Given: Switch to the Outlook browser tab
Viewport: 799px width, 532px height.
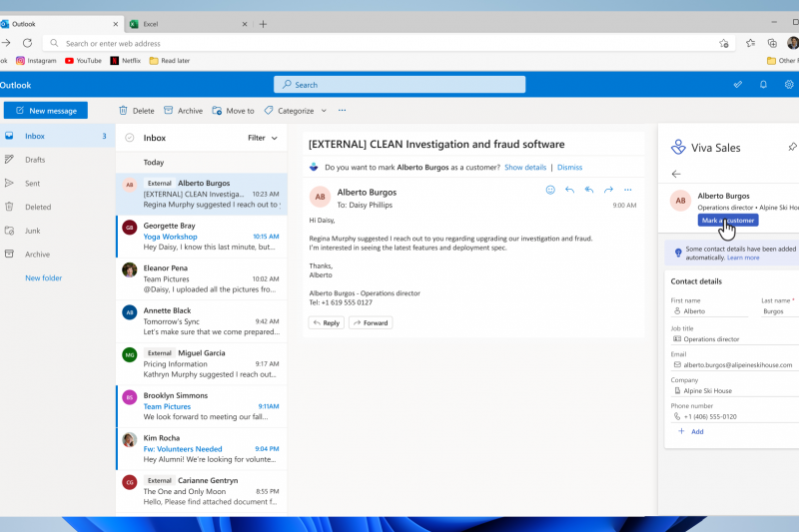Looking at the screenshot, I should [61, 24].
